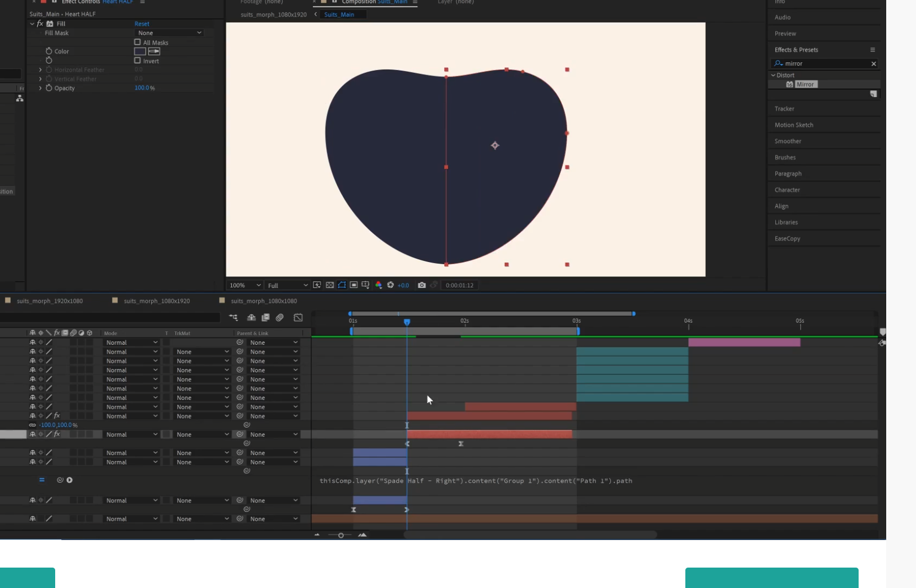916x588 pixels.
Task: Expand the Horizontal Feather property
Action: 40,70
